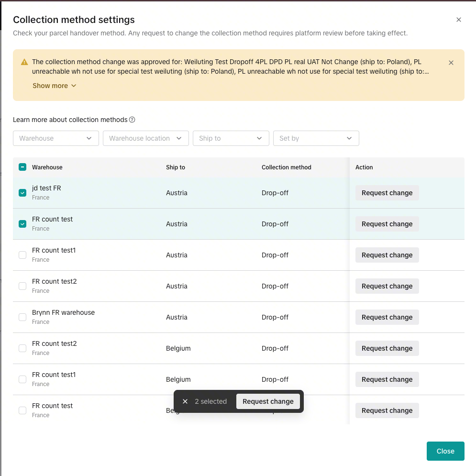The width and height of the screenshot is (476, 476).
Task: Dismiss the yellow approval alert banner
Action: [x=451, y=63]
